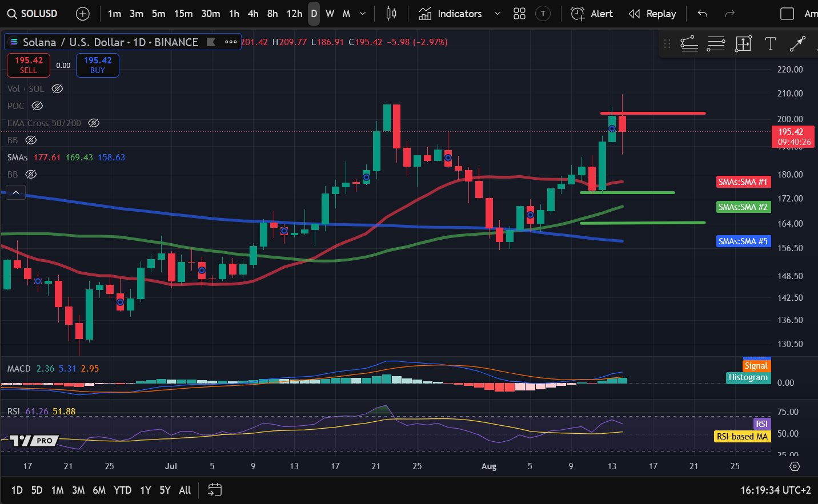Viewport: 818px width, 504px height.
Task: Open timezone menu showing 16:19:34 UTC+2
Action: coord(776,490)
